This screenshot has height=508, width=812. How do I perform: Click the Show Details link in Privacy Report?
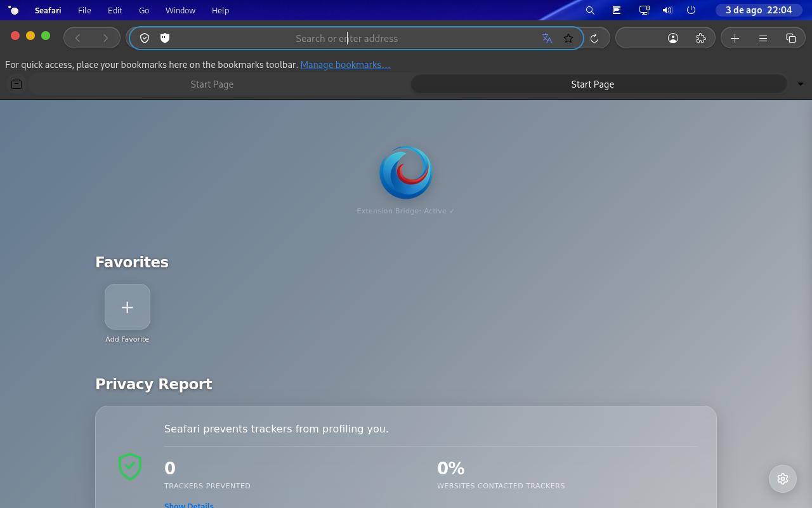(189, 505)
